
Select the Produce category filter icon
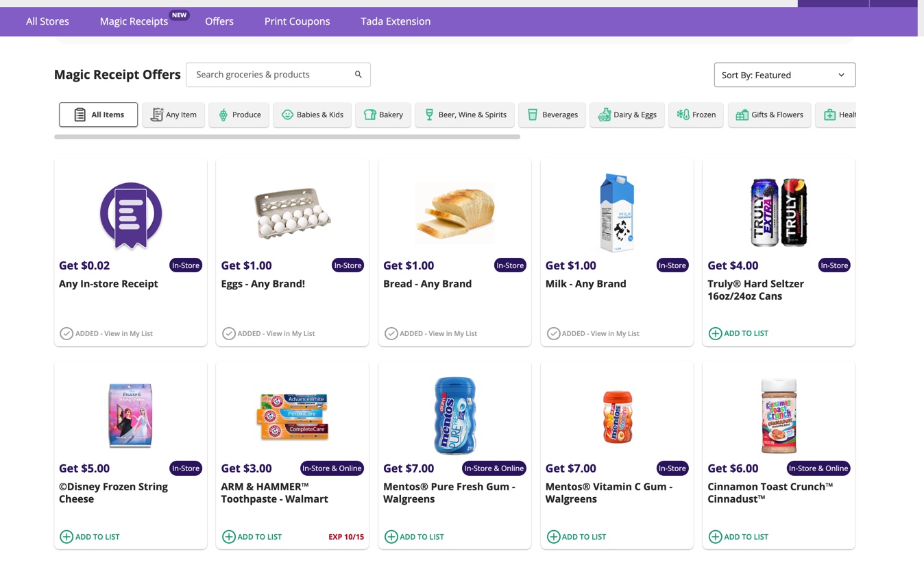pos(222,115)
